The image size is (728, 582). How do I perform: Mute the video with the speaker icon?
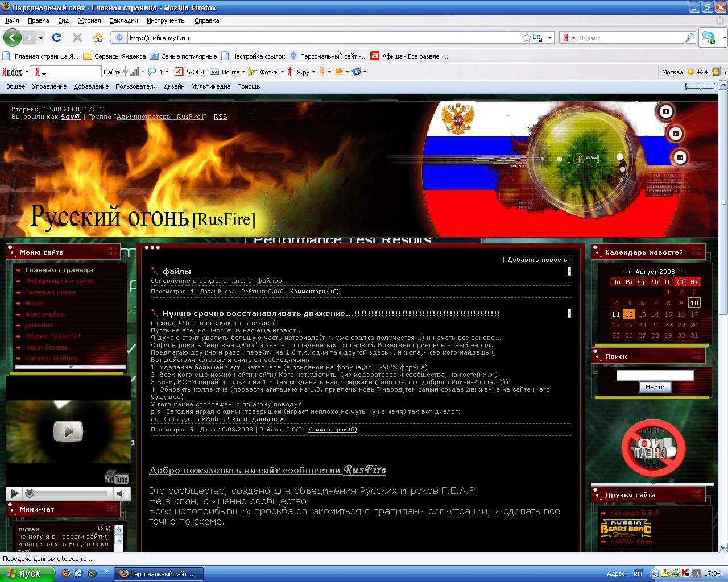pos(121,493)
